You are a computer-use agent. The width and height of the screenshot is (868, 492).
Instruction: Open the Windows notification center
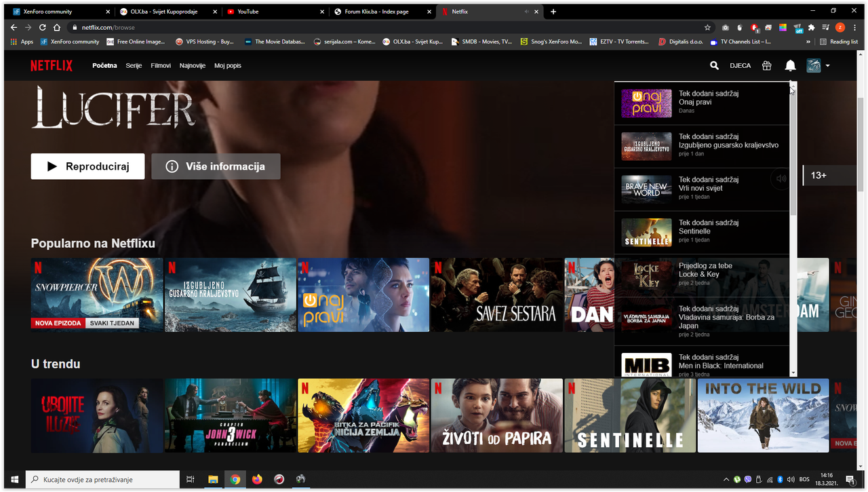[x=850, y=480]
